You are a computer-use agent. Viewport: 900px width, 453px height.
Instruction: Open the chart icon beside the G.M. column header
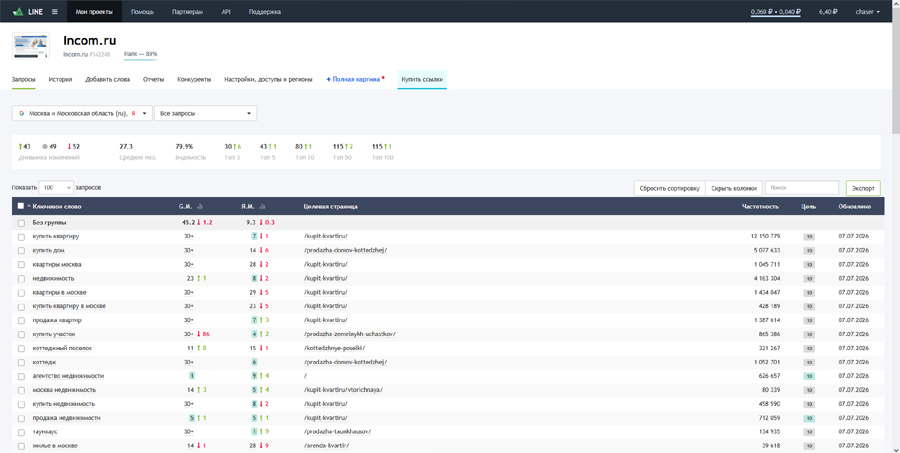pos(200,206)
